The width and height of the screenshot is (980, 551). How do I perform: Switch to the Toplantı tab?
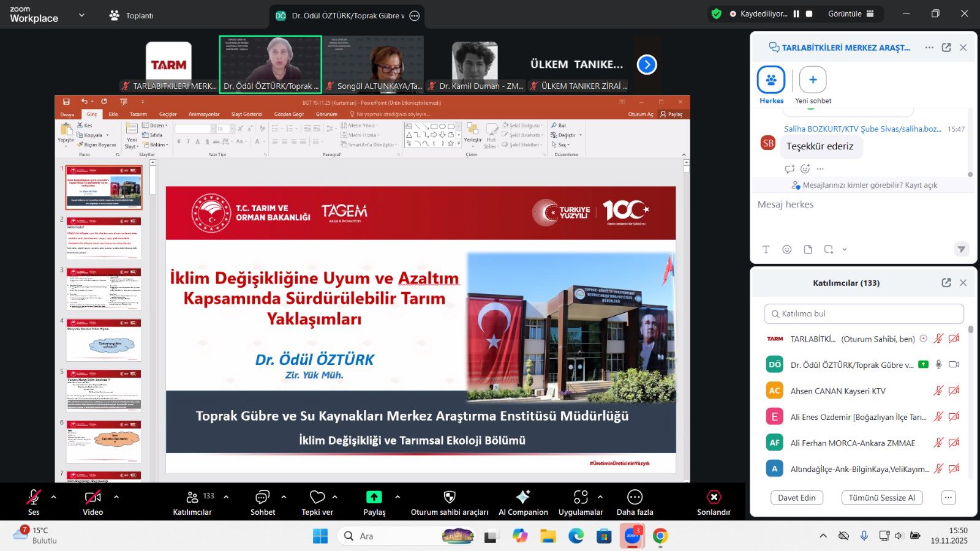click(132, 16)
